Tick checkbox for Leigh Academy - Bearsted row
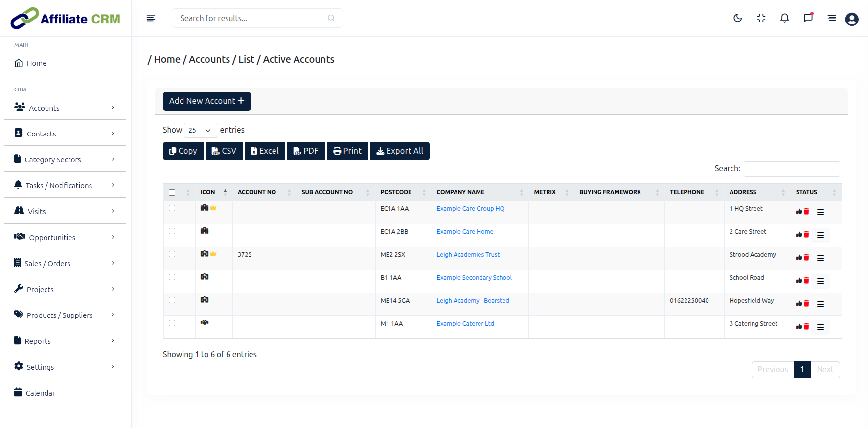868x428 pixels. coord(172,300)
